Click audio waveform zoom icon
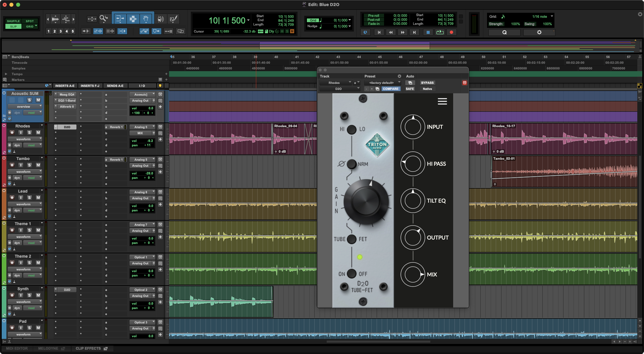Image resolution: width=644 pixels, height=354 pixels. 56,19
